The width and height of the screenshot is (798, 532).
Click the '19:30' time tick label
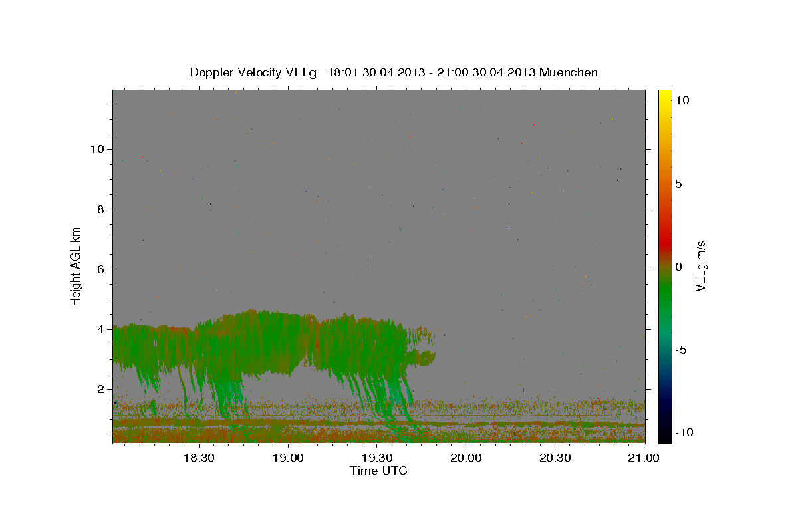point(376,458)
